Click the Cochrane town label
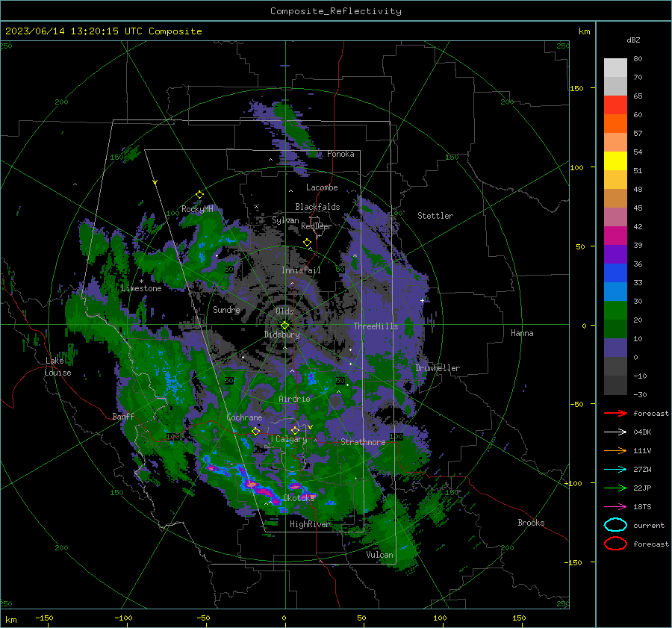672x628 pixels. tap(244, 417)
